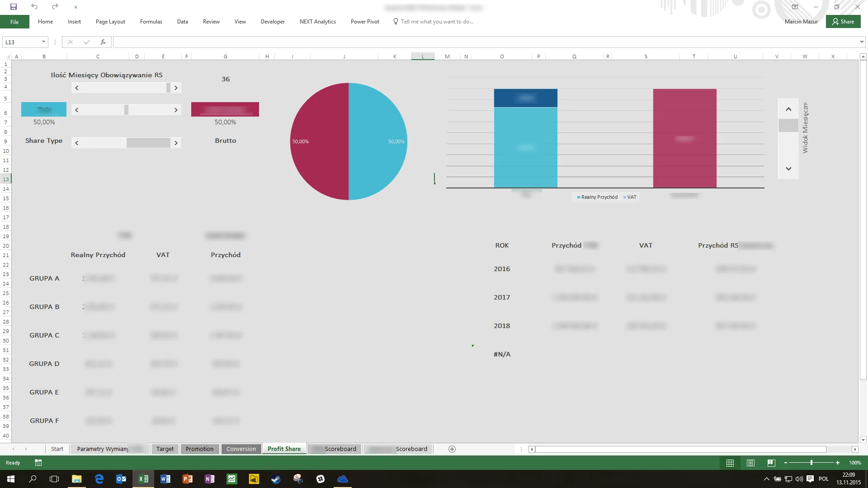Open the Review ribbon tab

[x=211, y=22]
